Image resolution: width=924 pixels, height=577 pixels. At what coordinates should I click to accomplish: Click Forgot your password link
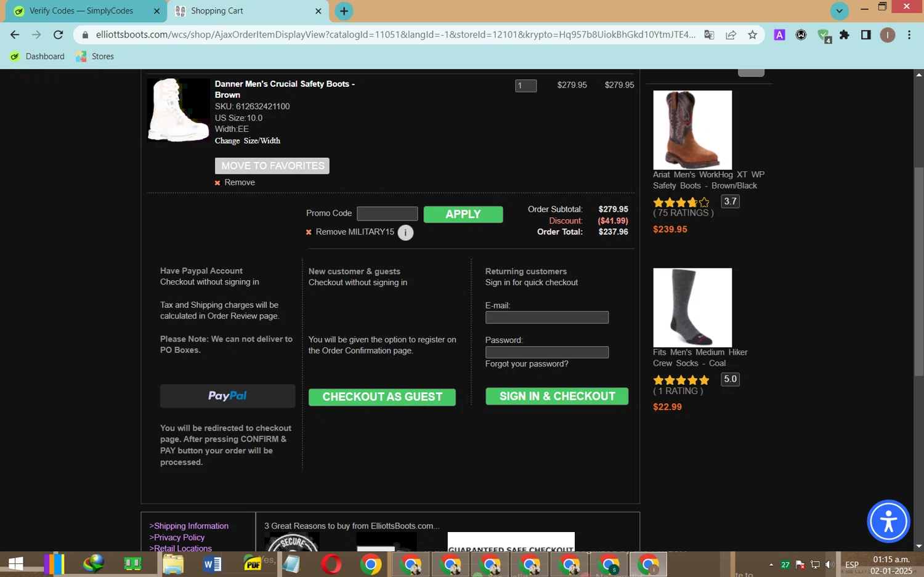pyautogui.click(x=527, y=364)
